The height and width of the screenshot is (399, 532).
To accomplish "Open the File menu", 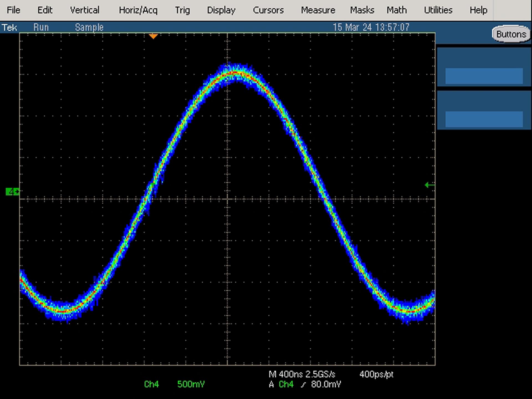I will tap(13, 10).
